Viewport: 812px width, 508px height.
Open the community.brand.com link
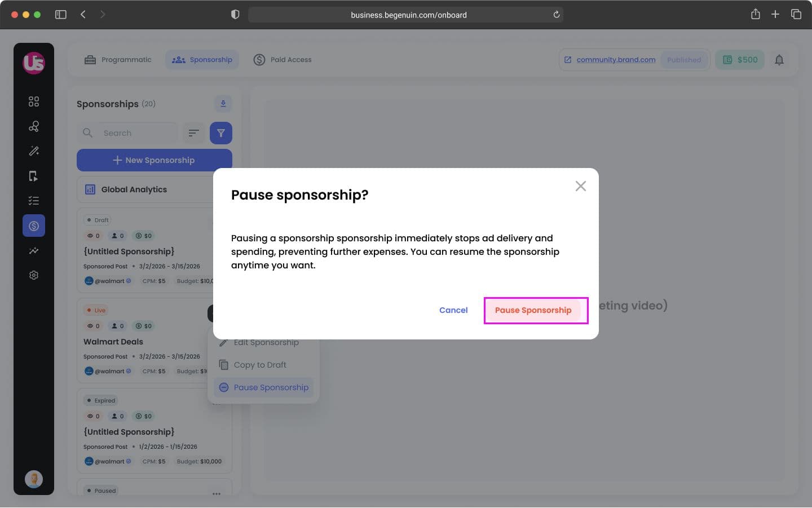pos(616,60)
